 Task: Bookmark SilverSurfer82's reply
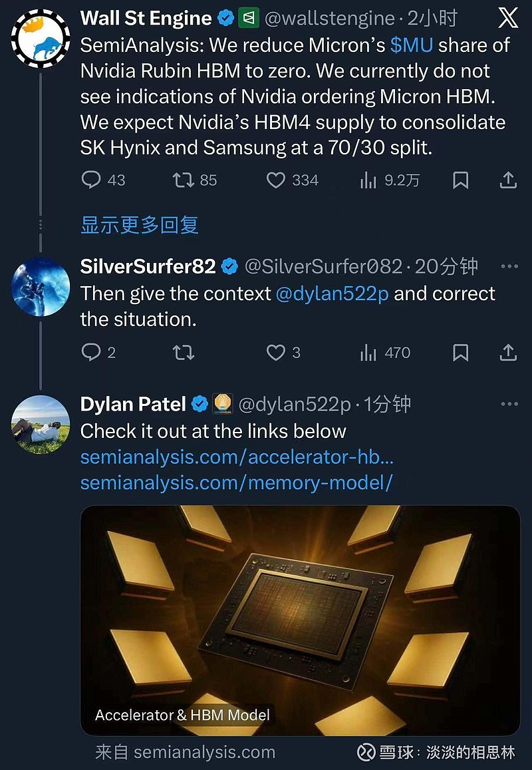(461, 353)
